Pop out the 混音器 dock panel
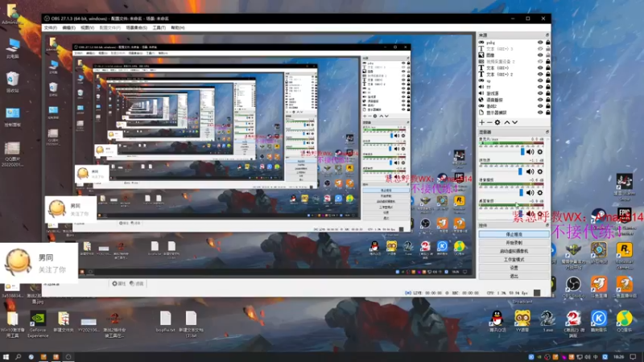The image size is (644, 362). [547, 132]
